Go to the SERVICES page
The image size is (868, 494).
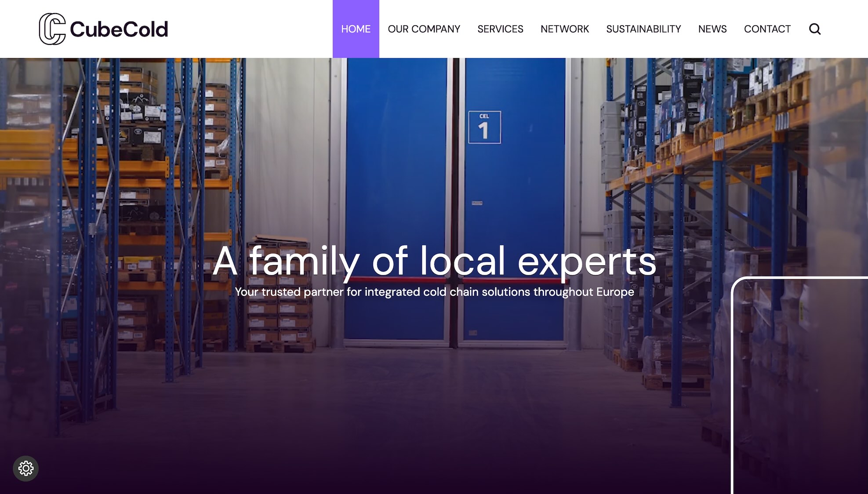pyautogui.click(x=501, y=29)
